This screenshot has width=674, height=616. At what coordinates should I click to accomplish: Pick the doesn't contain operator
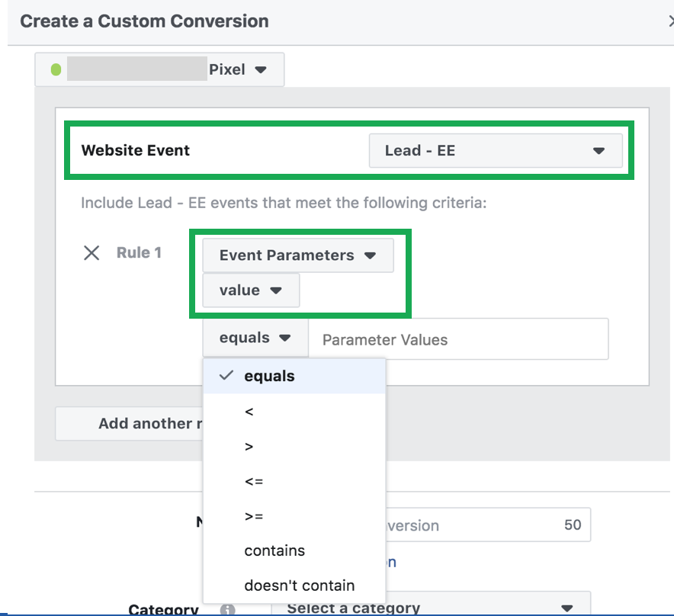coord(299,586)
